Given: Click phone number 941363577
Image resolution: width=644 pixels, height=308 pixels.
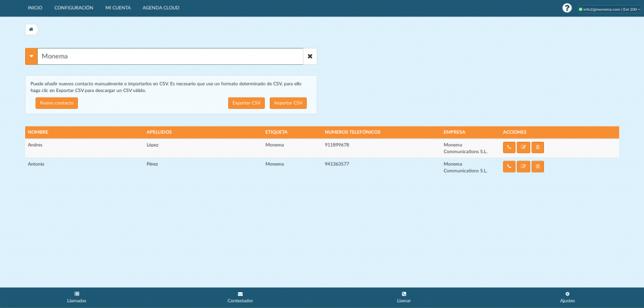Looking at the screenshot, I should point(337,164).
